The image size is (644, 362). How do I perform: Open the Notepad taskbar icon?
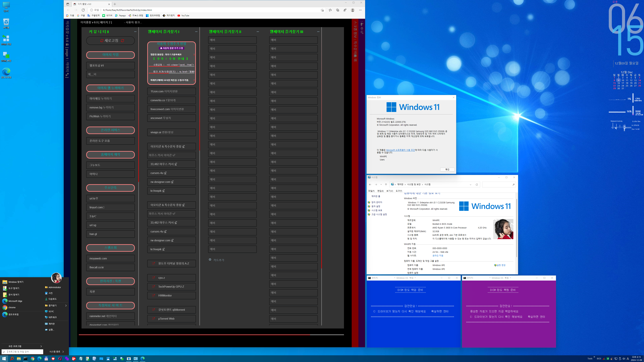point(80,358)
